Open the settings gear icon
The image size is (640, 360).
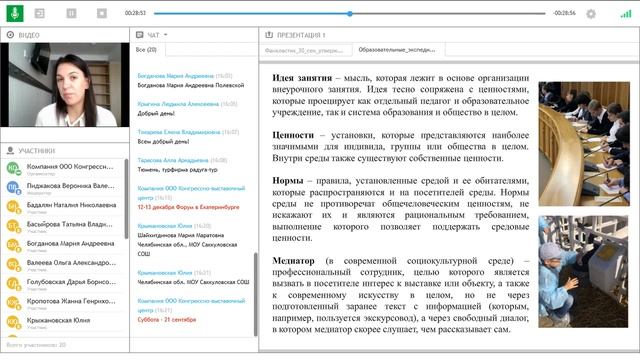[591, 14]
